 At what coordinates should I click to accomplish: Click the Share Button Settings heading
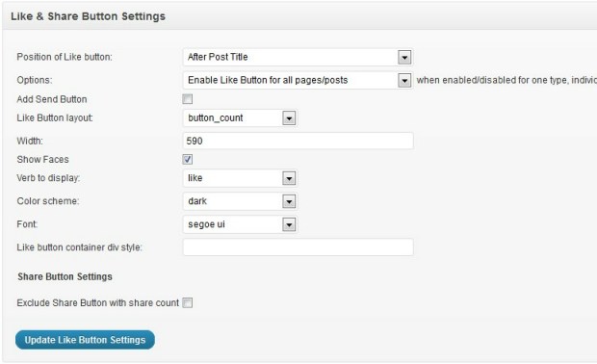pos(65,276)
